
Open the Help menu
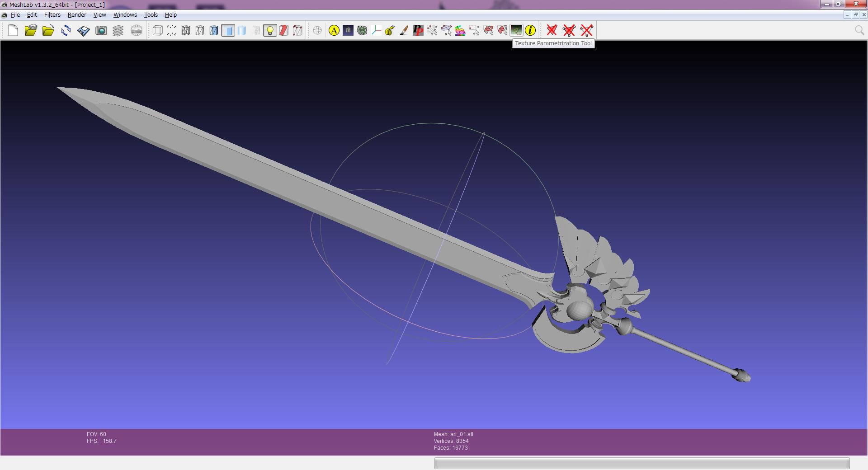[171, 15]
